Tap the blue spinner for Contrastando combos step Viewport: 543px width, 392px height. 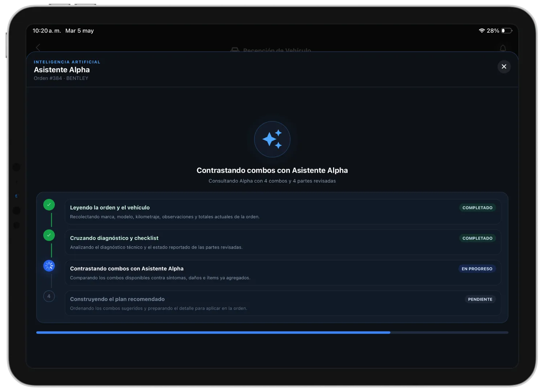(49, 266)
